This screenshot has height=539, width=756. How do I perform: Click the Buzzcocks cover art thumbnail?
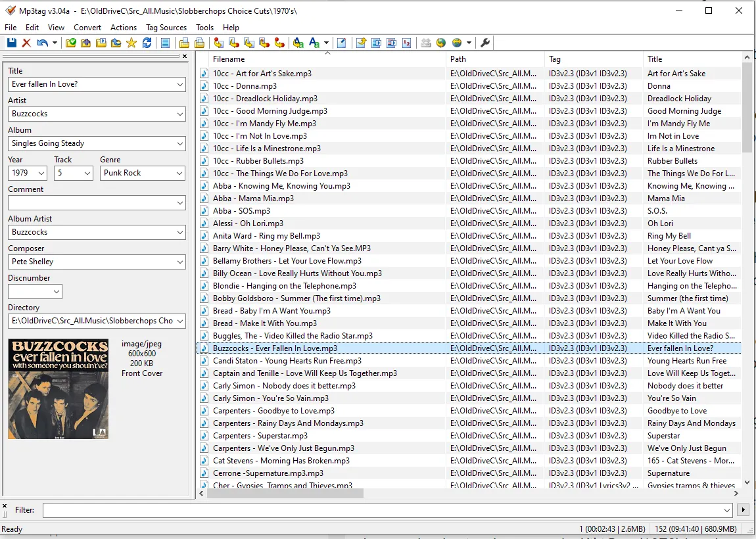click(x=59, y=389)
